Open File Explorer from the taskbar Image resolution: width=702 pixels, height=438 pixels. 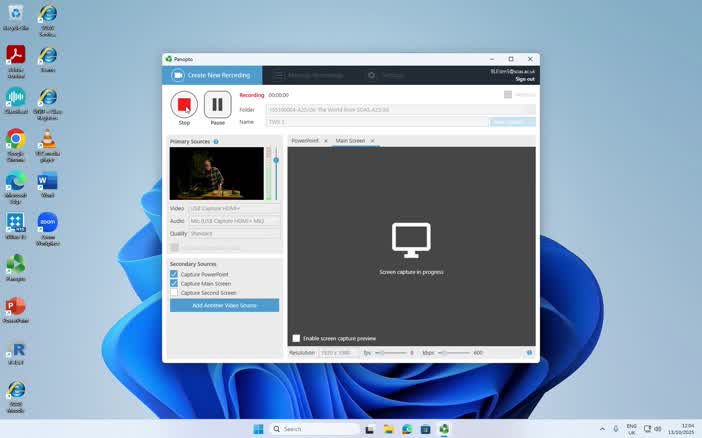(389, 429)
